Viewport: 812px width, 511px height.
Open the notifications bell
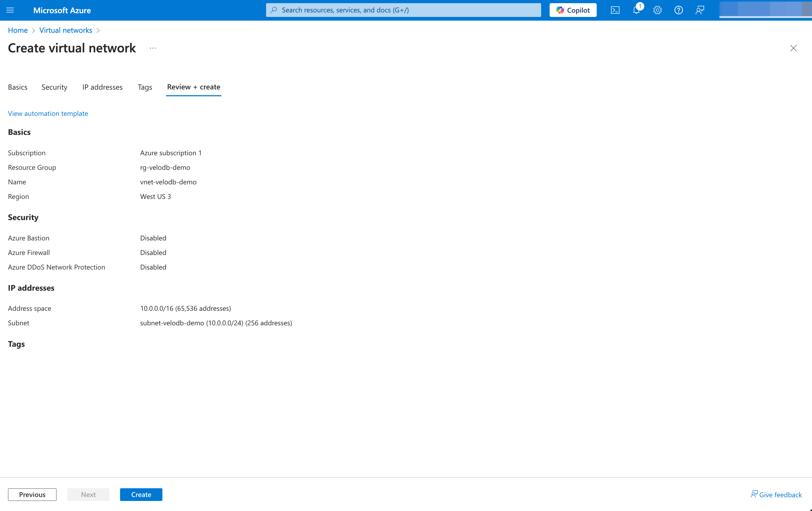click(636, 10)
